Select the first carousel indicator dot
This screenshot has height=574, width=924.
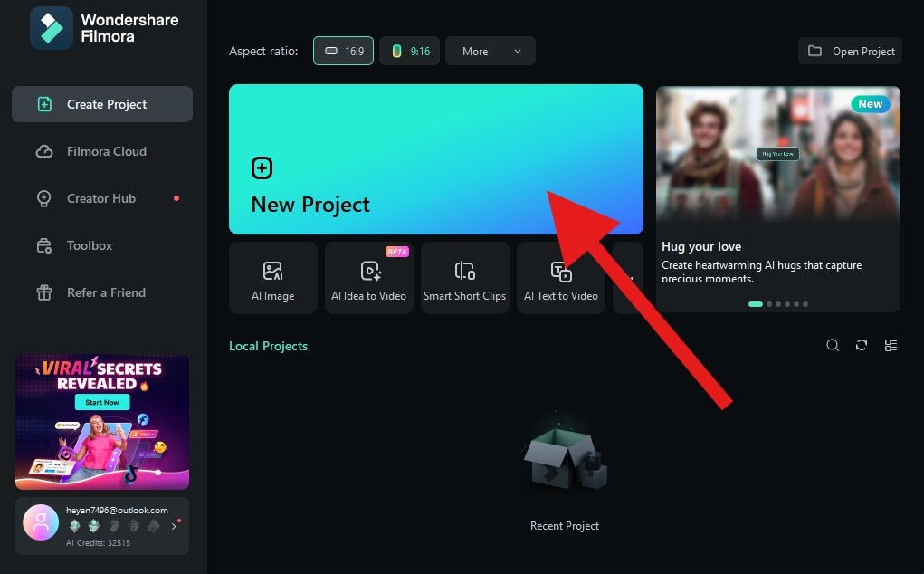[756, 304]
